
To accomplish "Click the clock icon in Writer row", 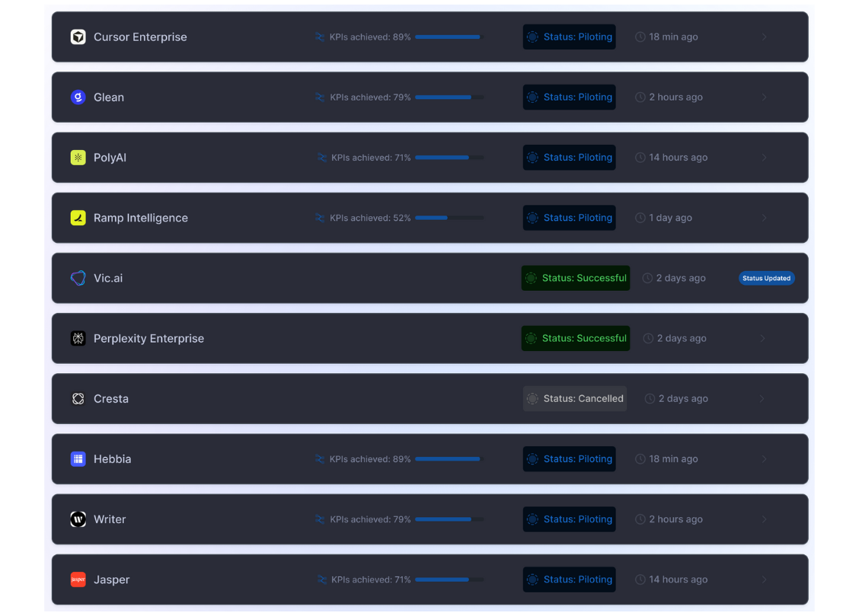I will (640, 519).
